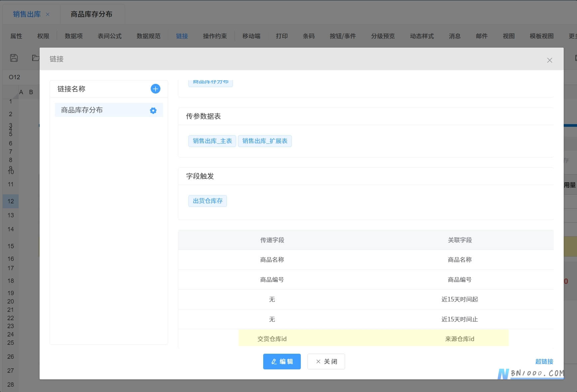577x392 pixels.
Task: Select 商品库存分布 in the link list
Action: pos(109,110)
